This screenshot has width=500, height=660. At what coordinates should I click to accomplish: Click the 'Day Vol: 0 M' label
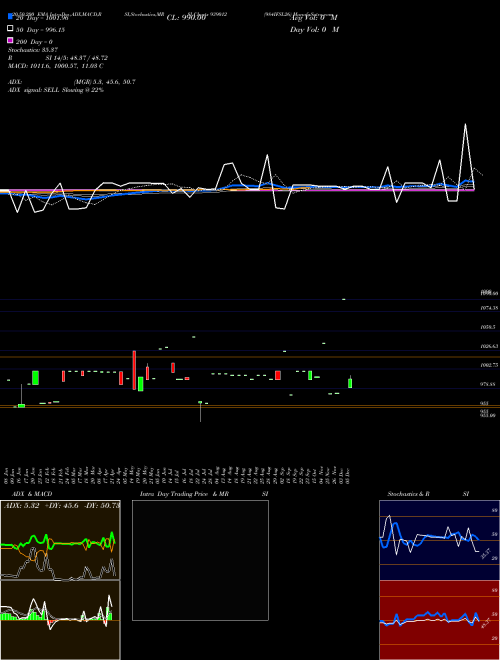point(314,30)
